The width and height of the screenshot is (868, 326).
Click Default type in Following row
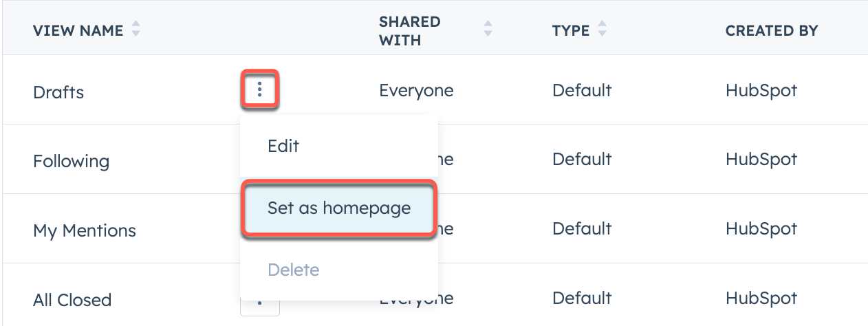(x=582, y=160)
